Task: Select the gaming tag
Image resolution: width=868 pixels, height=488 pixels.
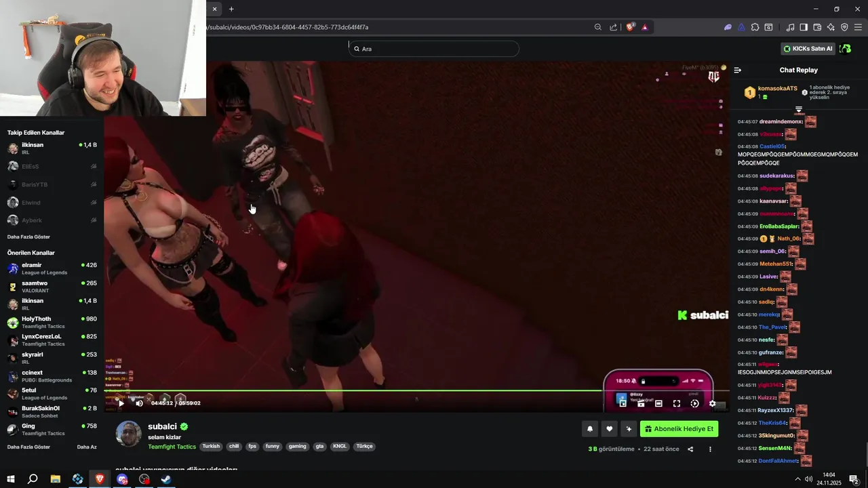Action: 297,447
